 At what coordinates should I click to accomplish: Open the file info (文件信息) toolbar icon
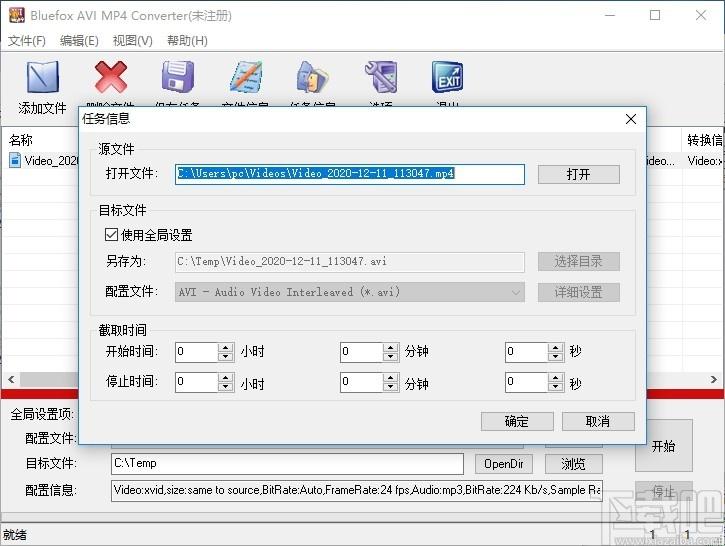point(245,78)
